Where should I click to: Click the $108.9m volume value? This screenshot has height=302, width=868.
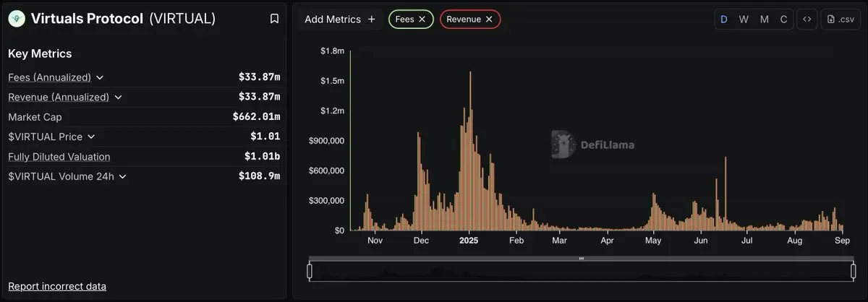pyautogui.click(x=260, y=176)
